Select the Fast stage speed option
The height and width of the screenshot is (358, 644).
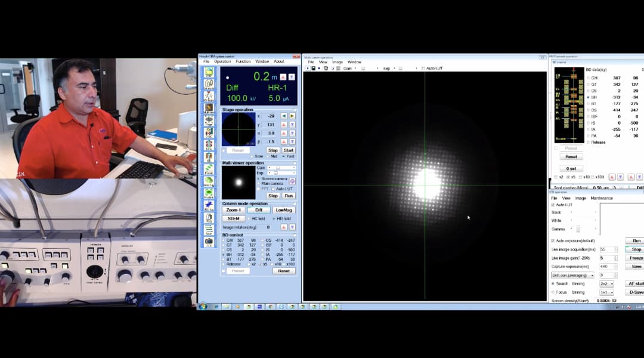(283, 156)
